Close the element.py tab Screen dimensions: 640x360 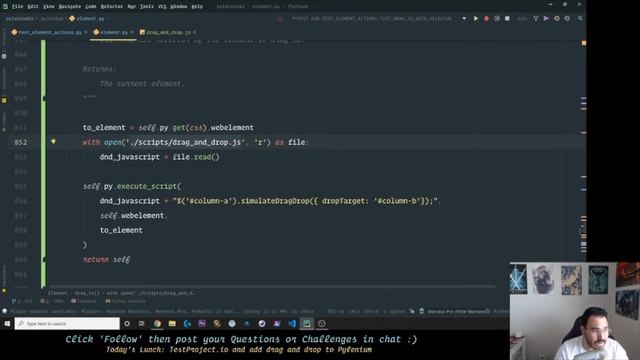tap(132, 32)
